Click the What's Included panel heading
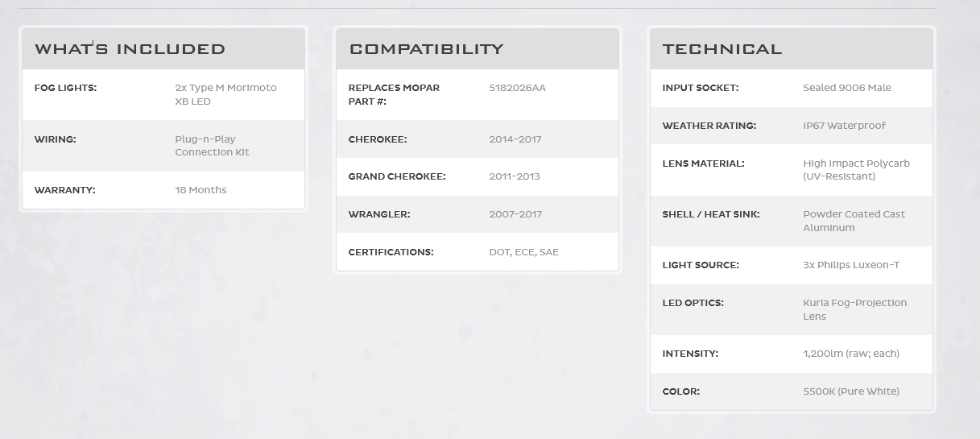The width and height of the screenshot is (980, 439). 130,49
